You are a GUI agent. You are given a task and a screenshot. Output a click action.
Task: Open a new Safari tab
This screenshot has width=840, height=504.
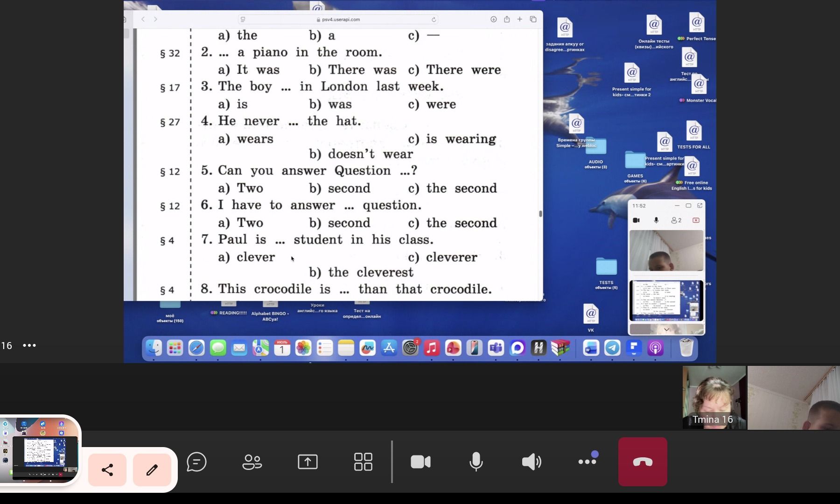point(519,19)
